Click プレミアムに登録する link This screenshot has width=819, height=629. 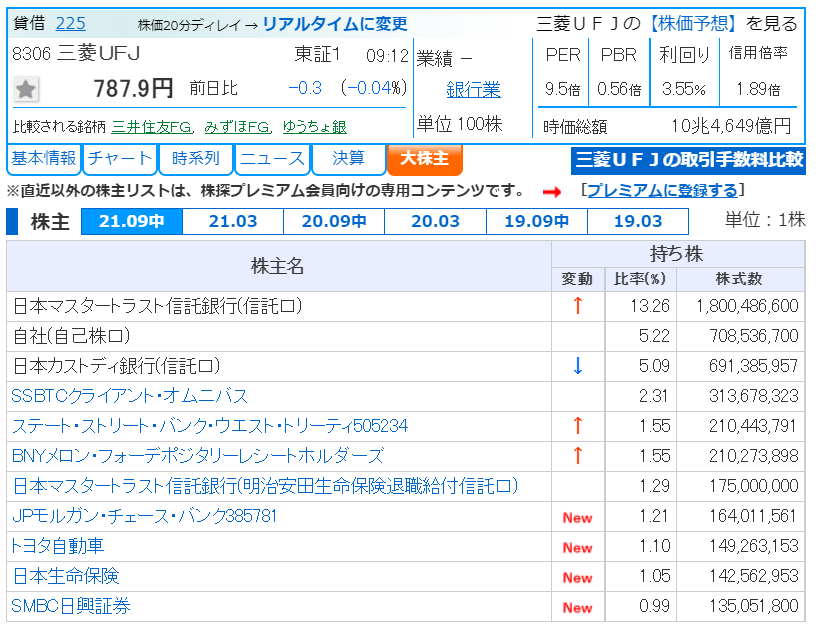pyautogui.click(x=663, y=191)
